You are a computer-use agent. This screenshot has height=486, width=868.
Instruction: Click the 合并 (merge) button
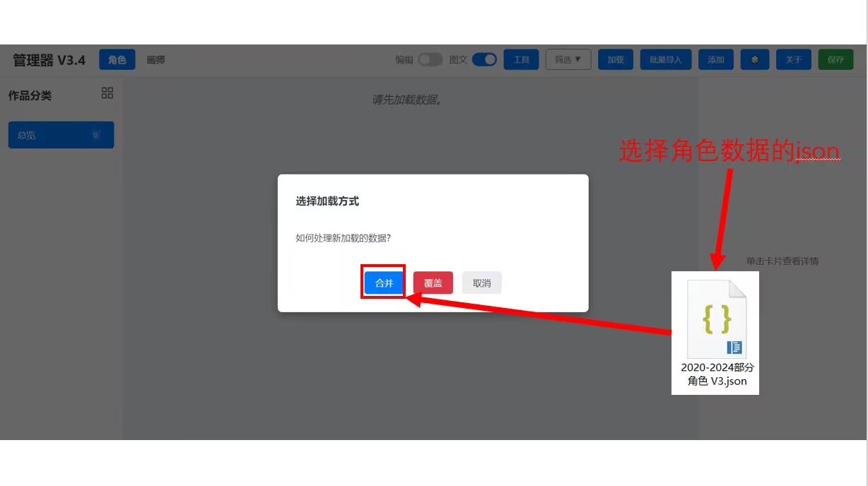point(384,283)
